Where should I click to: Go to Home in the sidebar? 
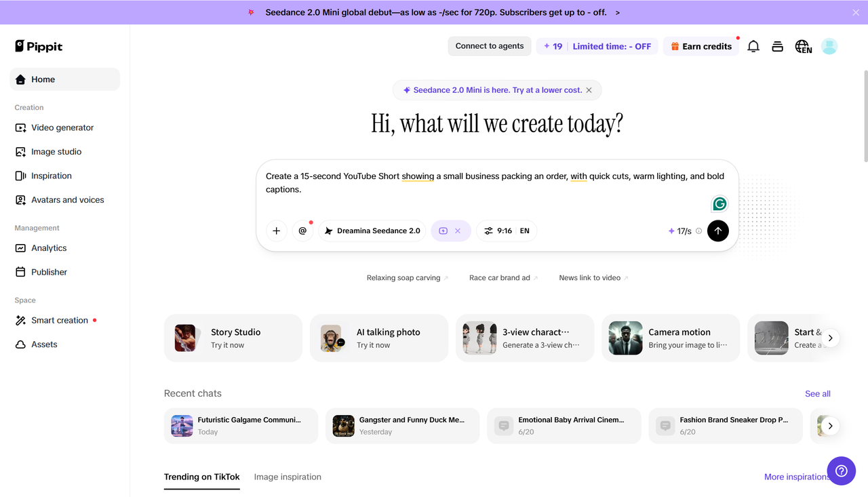click(65, 79)
